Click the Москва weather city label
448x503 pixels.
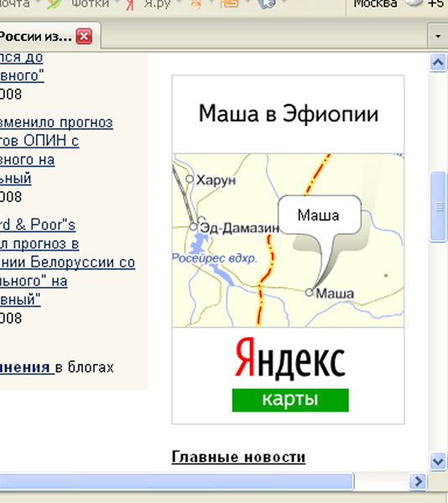375,4
